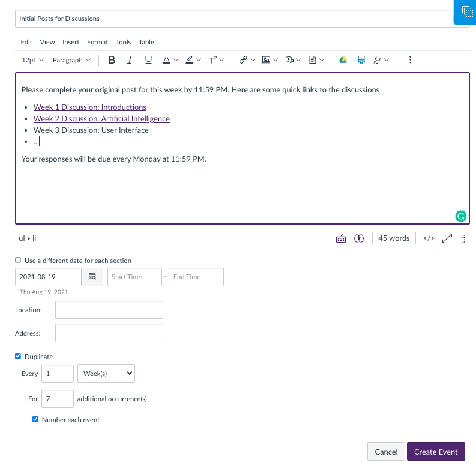Click the Start Time input field
Viewport: 476px width, 475px height.
click(134, 277)
